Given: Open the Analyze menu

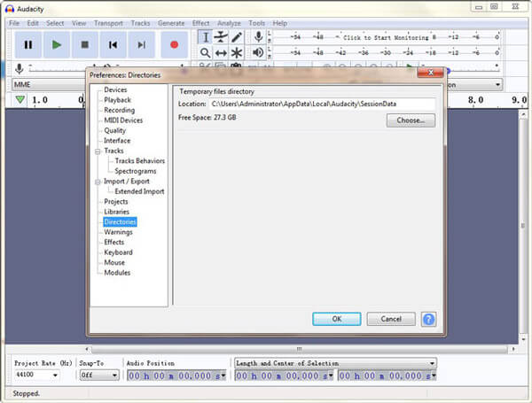Looking at the screenshot, I should [229, 23].
